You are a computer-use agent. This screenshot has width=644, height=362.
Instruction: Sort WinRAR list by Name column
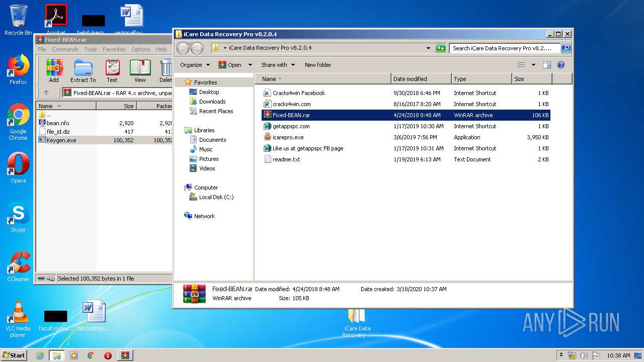66,106
